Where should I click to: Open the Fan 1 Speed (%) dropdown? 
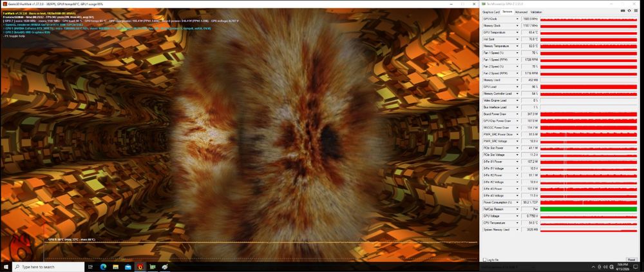tap(516, 53)
